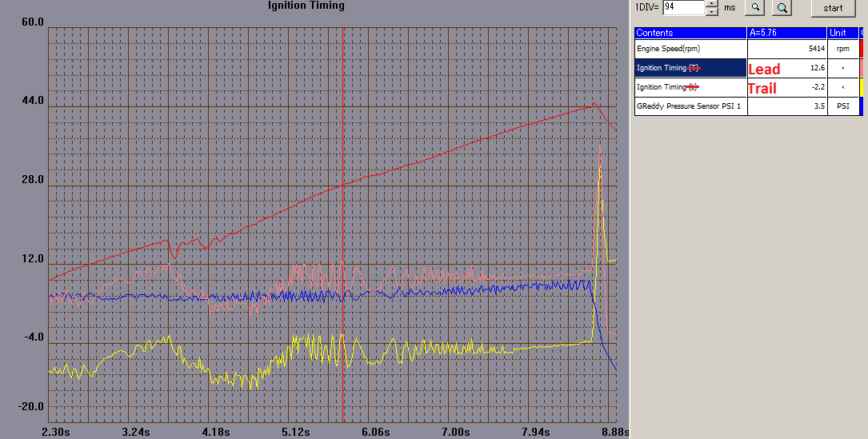Click the Unit column header

tap(842, 33)
